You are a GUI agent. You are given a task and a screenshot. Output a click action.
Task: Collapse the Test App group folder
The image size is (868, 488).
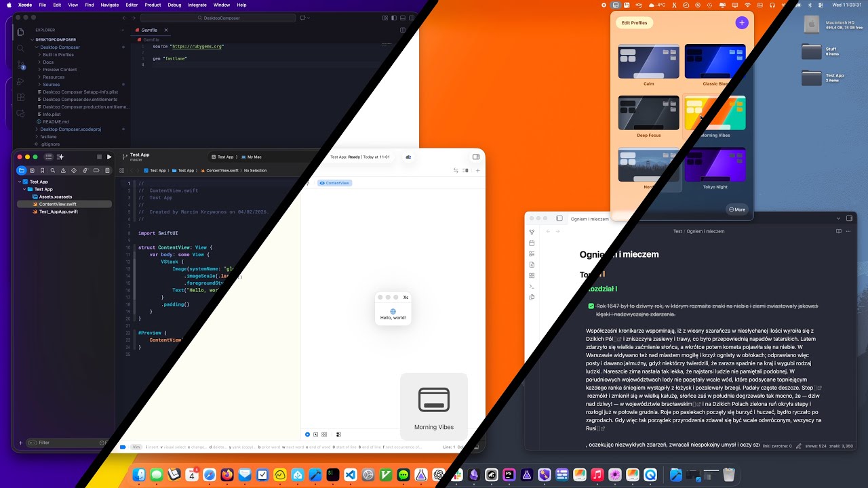pyautogui.click(x=24, y=189)
